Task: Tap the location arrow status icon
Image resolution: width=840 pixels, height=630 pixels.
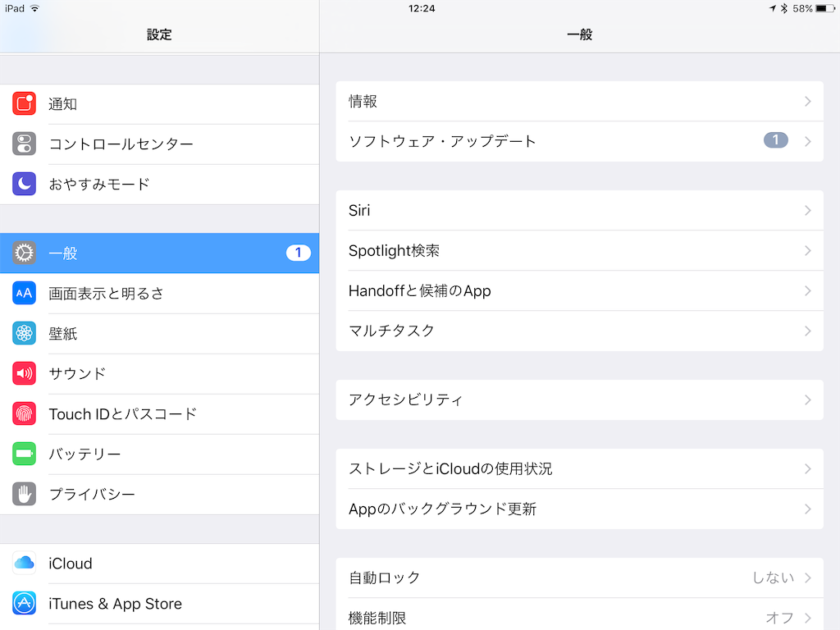Action: (773, 8)
